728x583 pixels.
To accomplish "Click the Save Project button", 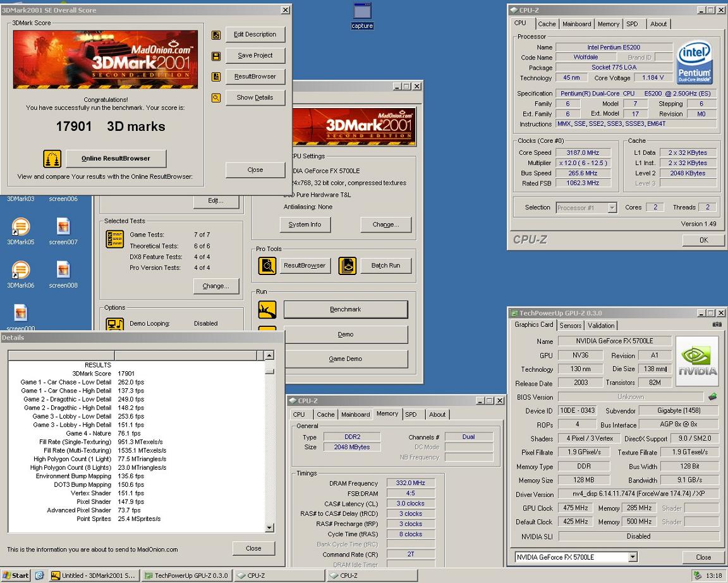I will (x=255, y=56).
